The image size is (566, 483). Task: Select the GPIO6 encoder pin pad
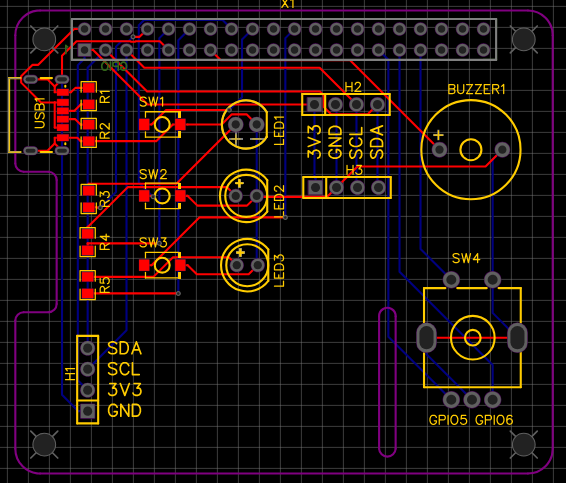point(492,399)
